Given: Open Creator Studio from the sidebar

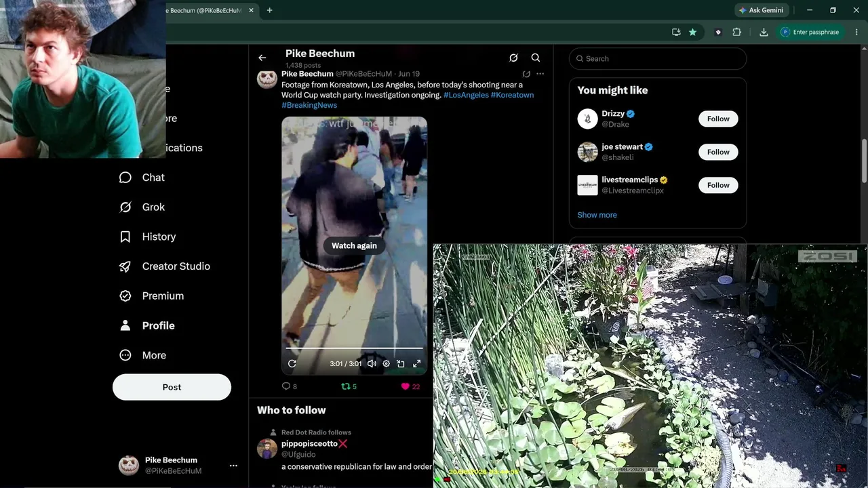Looking at the screenshot, I should [165, 266].
